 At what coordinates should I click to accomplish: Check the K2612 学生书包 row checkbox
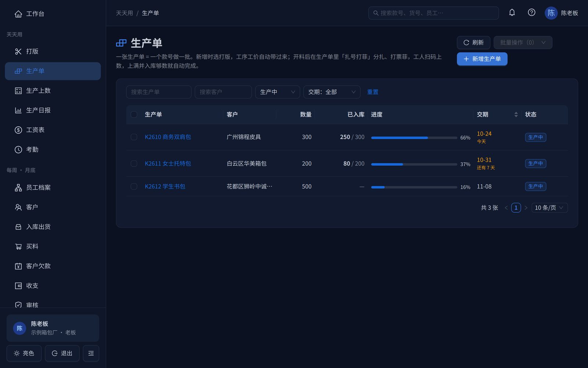point(134,187)
